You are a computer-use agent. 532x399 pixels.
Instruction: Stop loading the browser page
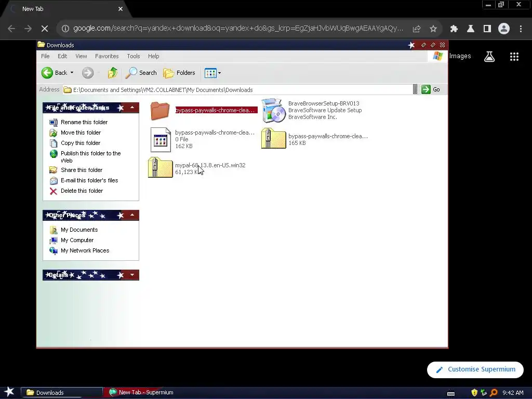[x=45, y=29]
